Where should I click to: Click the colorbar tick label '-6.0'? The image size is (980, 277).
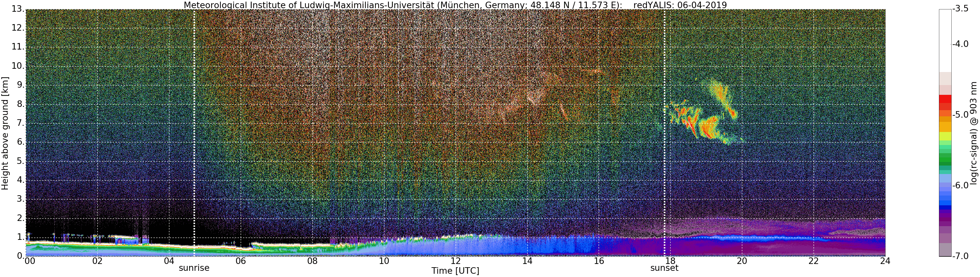[960, 185]
